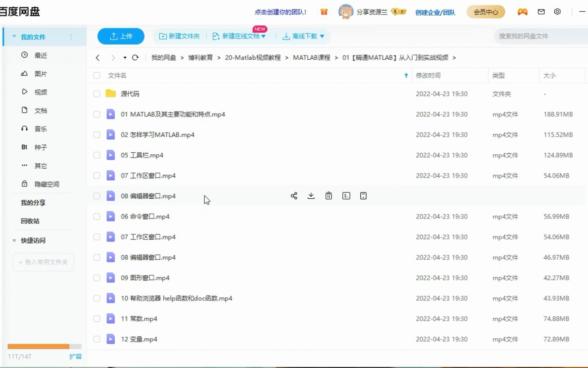Open the 会员中心 button
588x368 pixels.
(486, 12)
